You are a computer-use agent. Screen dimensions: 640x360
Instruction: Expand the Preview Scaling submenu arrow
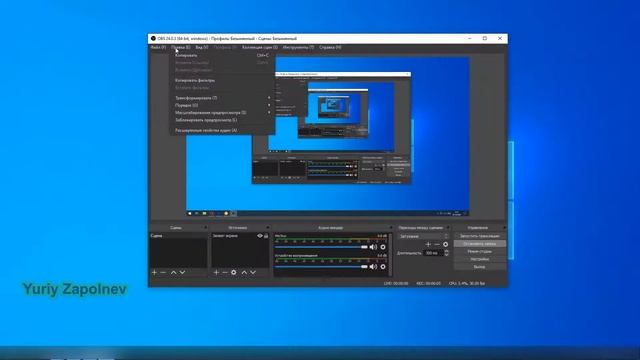click(x=269, y=113)
